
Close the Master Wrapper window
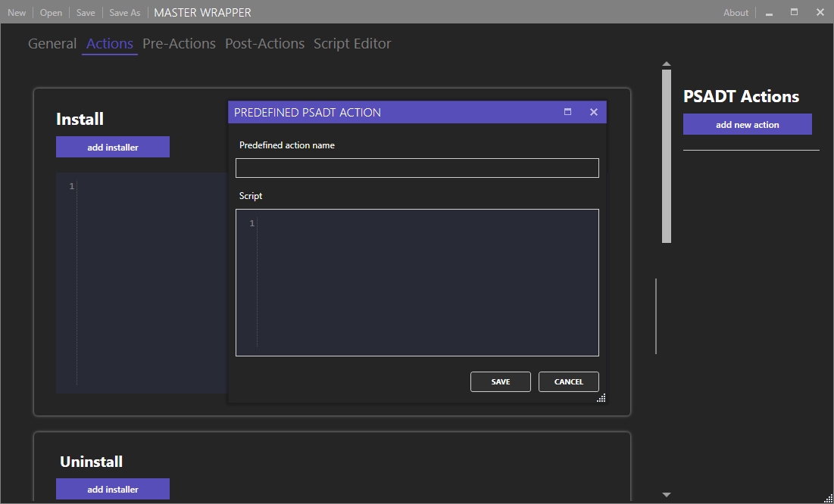pyautogui.click(x=820, y=12)
